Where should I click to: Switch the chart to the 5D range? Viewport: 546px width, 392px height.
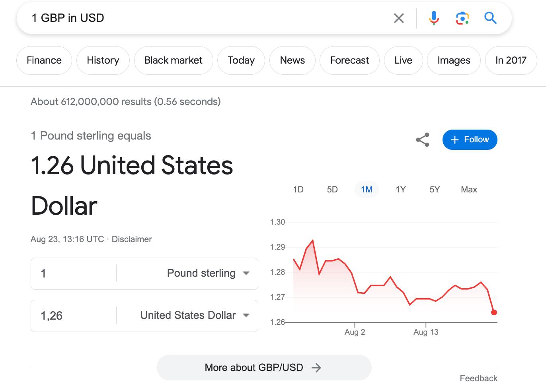coord(332,190)
